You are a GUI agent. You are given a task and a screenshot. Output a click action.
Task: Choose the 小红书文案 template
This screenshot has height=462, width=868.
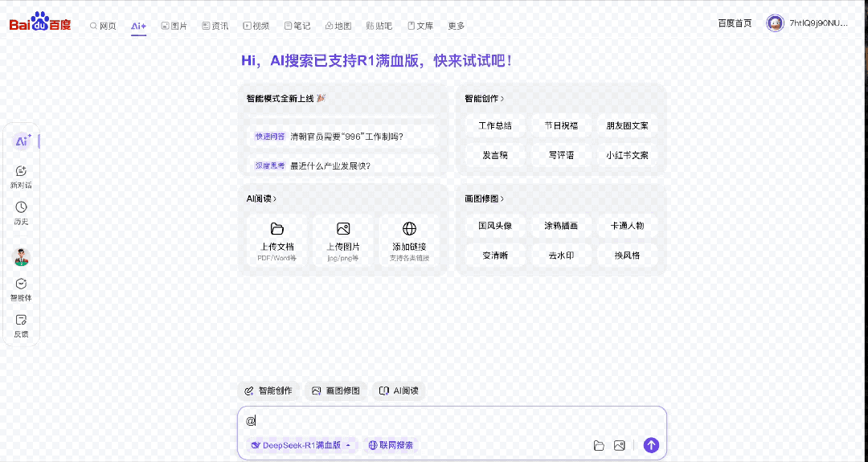click(x=627, y=156)
